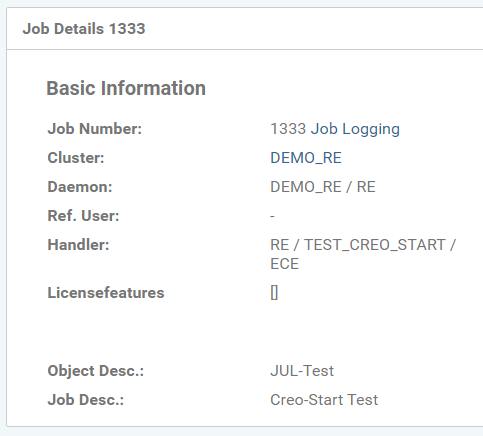
Task: Click the Daemon label
Action: (80, 187)
